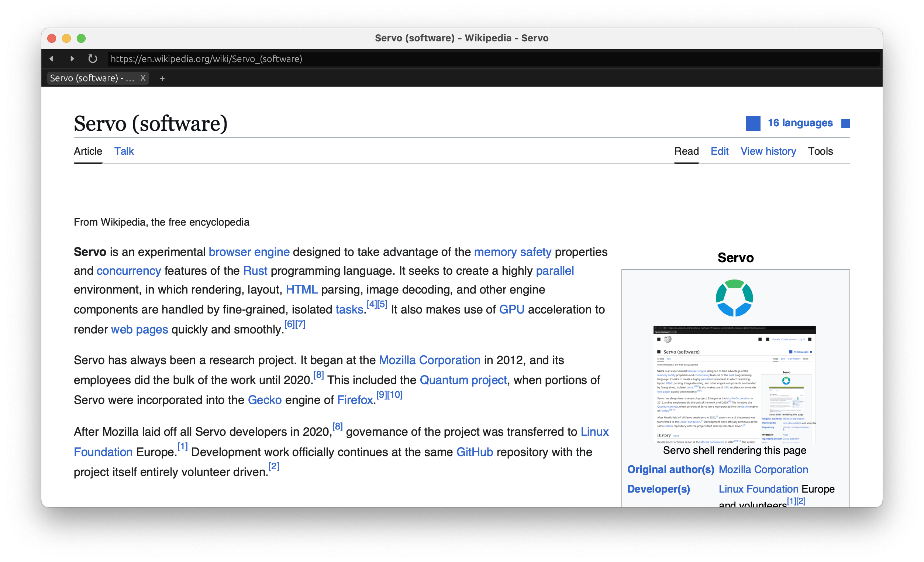This screenshot has height=562, width=924.
Task: Click the languages dropdown arrow square
Action: pos(845,123)
